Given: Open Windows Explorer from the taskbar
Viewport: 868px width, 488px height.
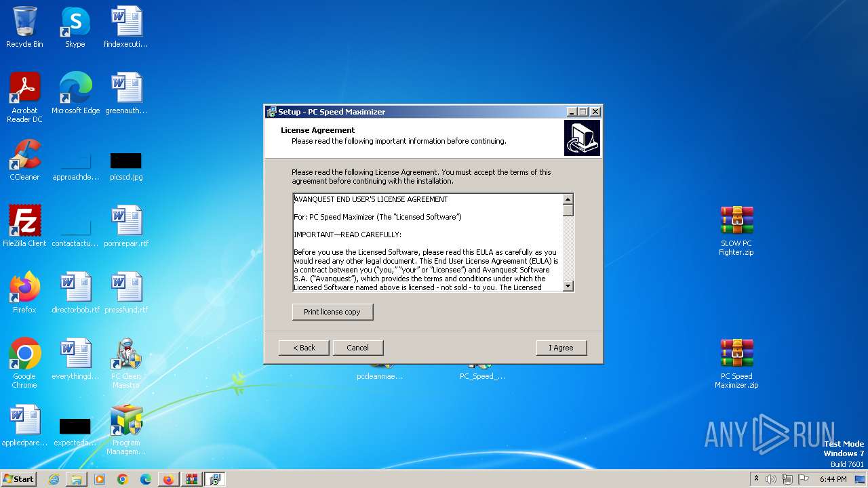Looking at the screenshot, I should click(77, 479).
